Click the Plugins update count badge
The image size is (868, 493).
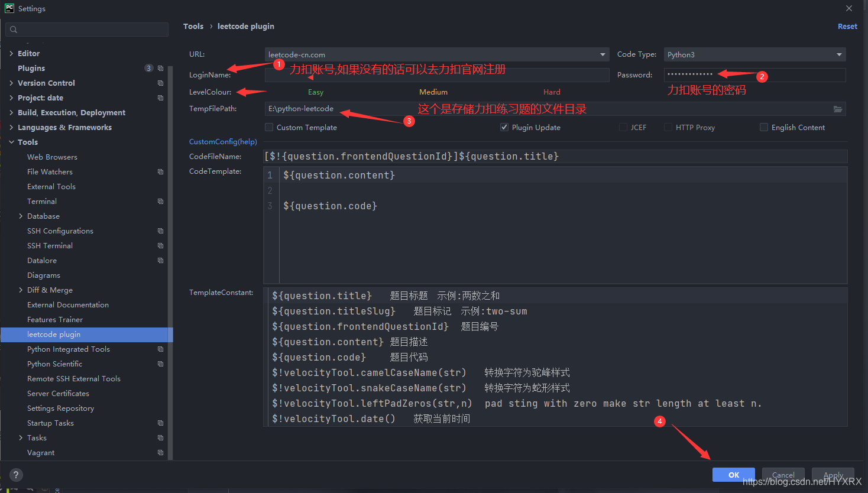point(148,69)
